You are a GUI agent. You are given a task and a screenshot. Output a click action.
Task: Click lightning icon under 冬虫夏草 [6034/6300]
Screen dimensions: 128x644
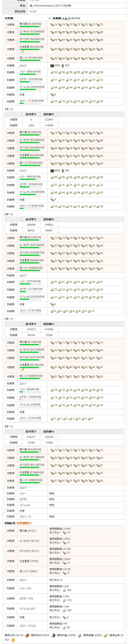tap(22, 52)
